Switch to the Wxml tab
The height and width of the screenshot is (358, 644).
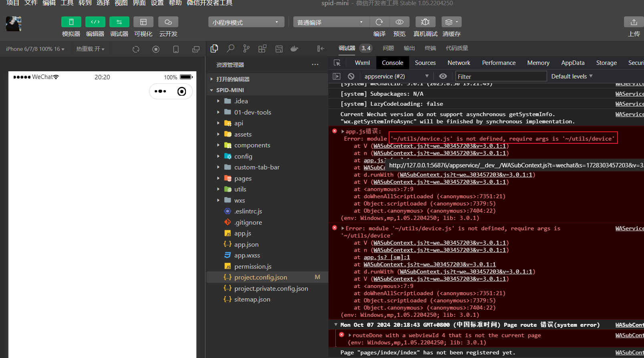pos(362,63)
